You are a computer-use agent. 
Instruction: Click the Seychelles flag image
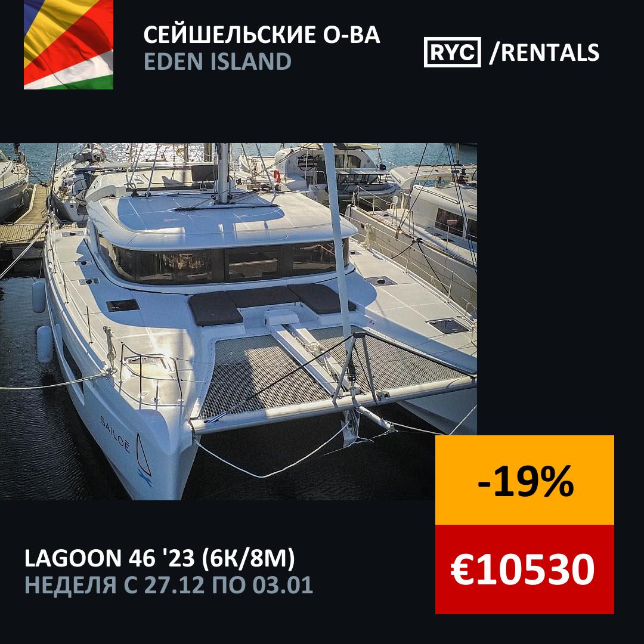click(69, 45)
